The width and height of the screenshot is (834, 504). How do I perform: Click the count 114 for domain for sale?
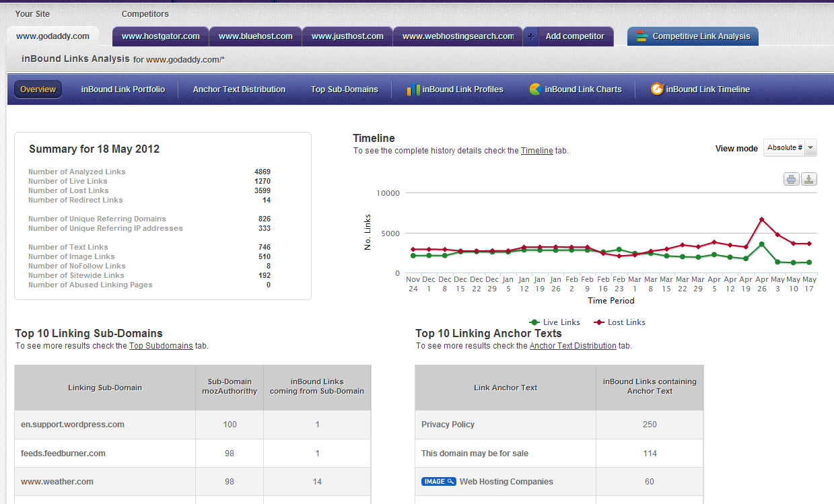(x=650, y=454)
